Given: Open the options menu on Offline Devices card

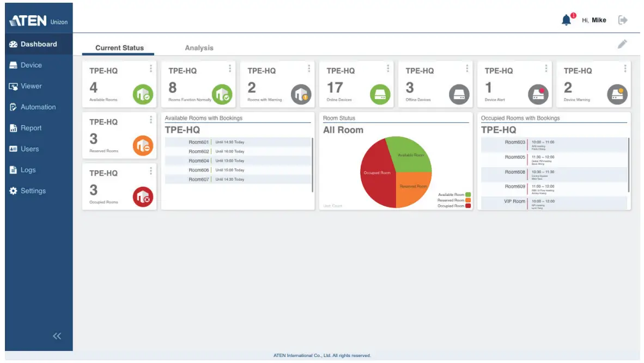Looking at the screenshot, I should click(466, 69).
